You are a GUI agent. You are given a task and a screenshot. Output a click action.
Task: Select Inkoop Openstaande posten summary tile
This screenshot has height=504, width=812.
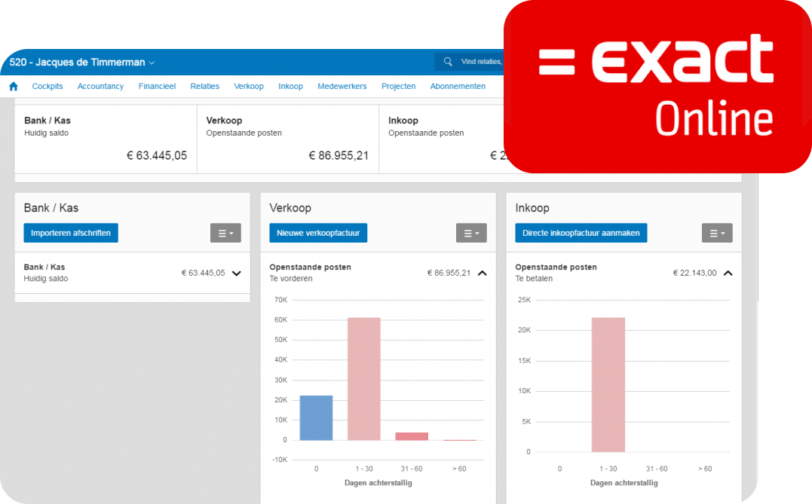pyautogui.click(x=443, y=139)
